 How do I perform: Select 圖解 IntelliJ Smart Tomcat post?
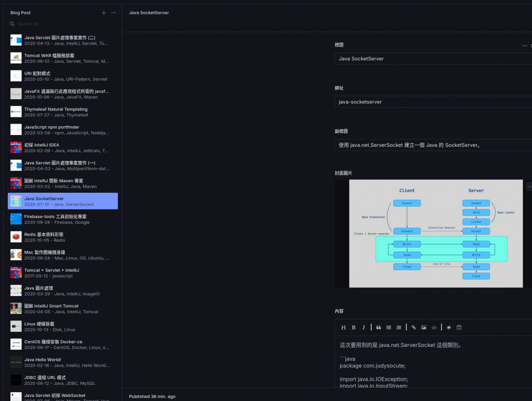(x=63, y=309)
